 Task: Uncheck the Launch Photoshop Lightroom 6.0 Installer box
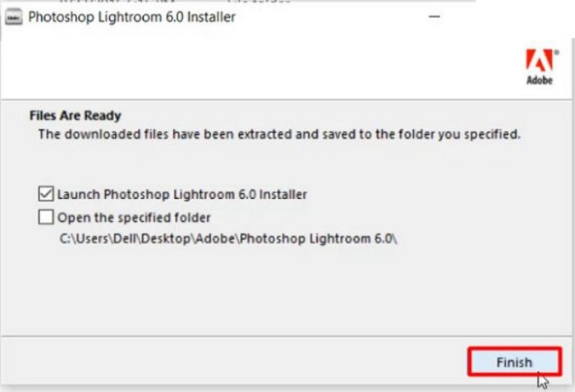45,195
